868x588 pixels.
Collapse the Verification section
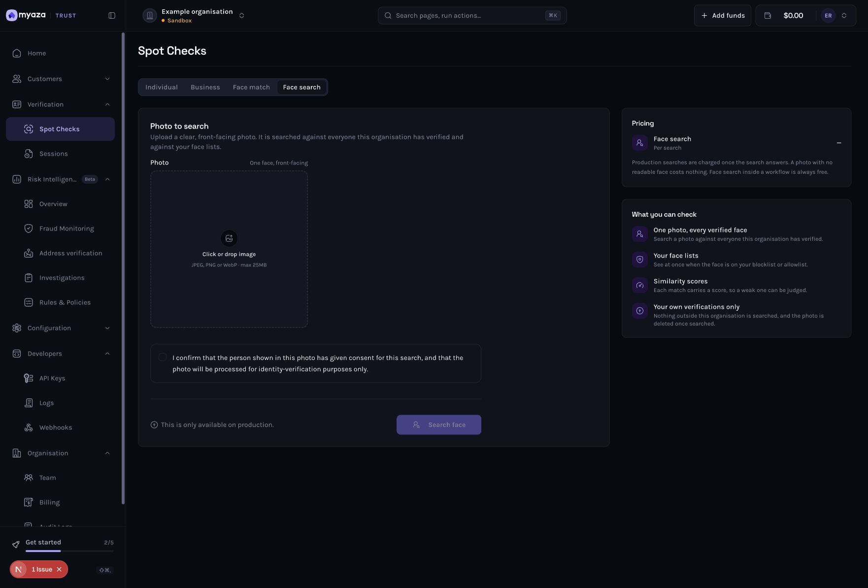pyautogui.click(x=107, y=104)
